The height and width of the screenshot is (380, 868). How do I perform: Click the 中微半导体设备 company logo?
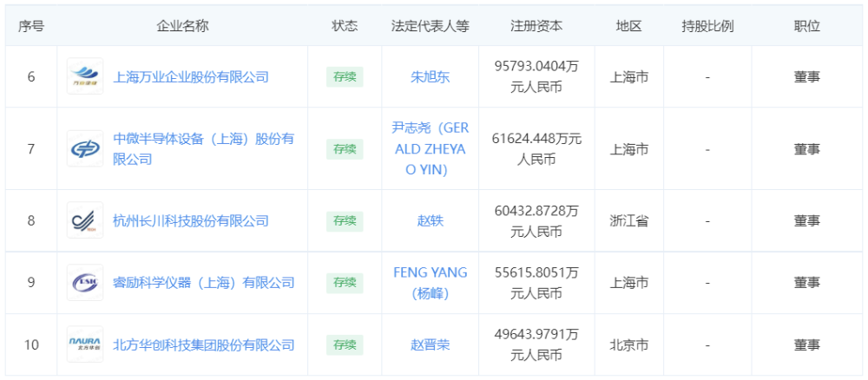point(85,149)
